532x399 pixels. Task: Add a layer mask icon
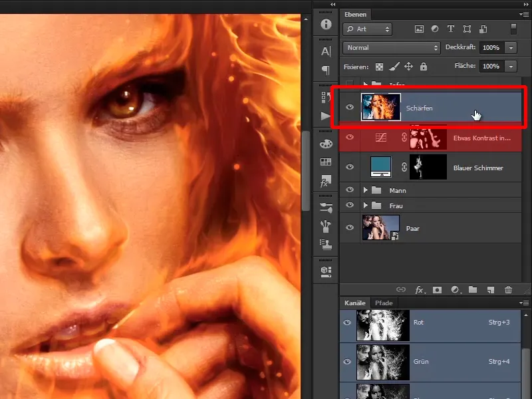coord(438,290)
